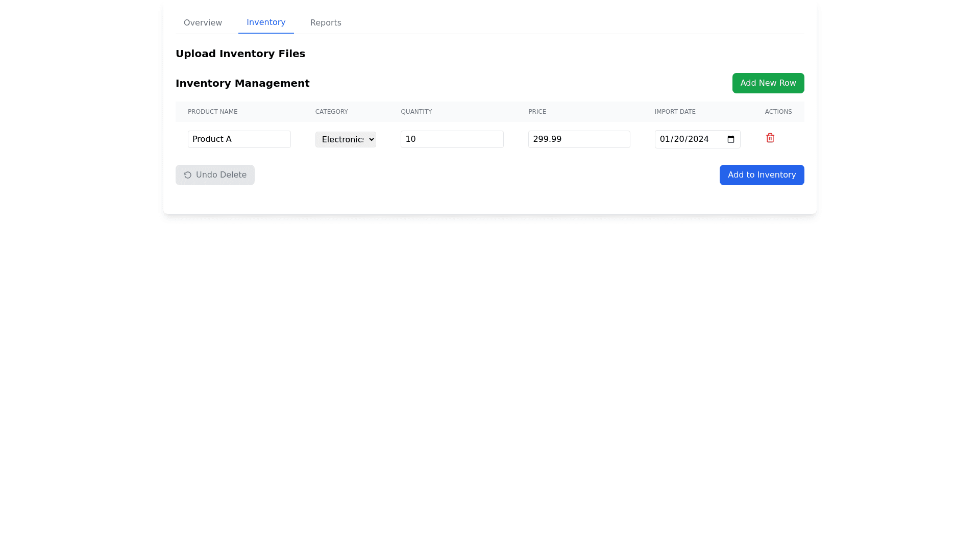Expand the Electronics category dropdown

pyautogui.click(x=346, y=139)
